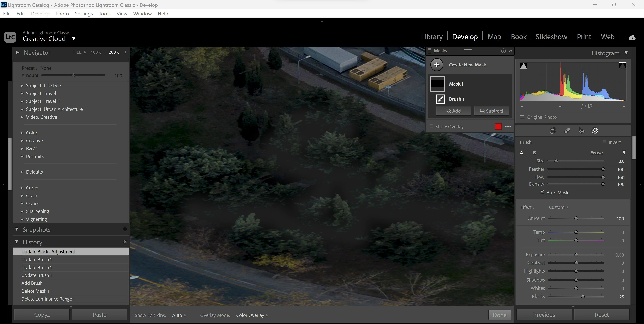This screenshot has width=644, height=324.
Task: Select the Crop overlay tool icon
Action: [553, 131]
